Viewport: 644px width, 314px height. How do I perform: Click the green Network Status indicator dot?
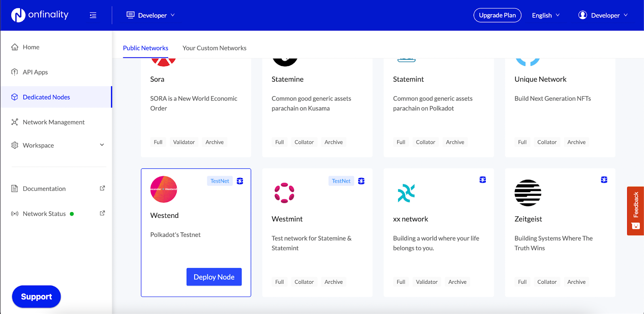(x=72, y=214)
